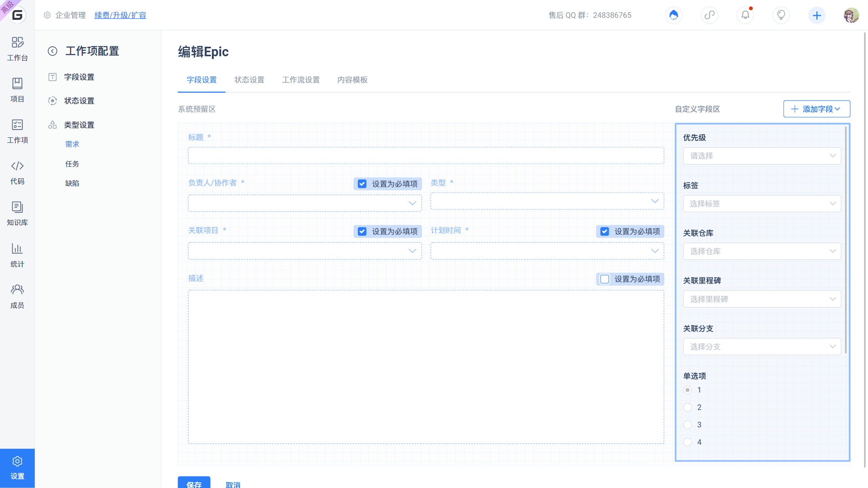Open the 选择仓库 dropdown

(x=762, y=251)
